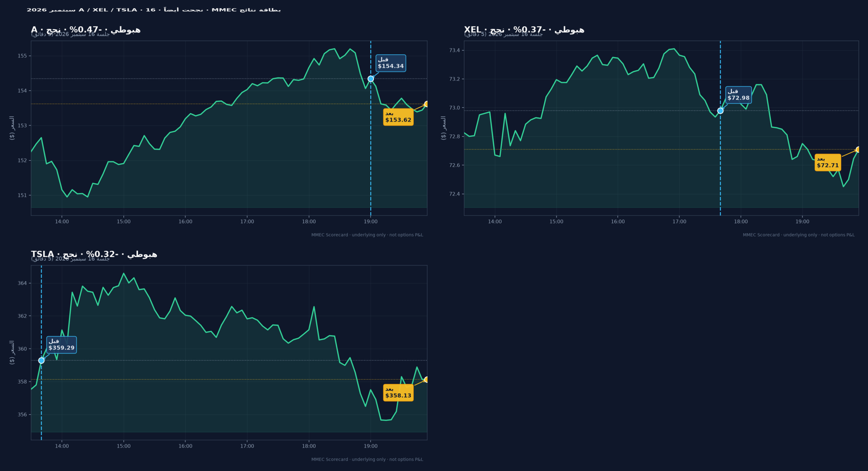The image size is (868, 471).
Task: Select the 18:00 time tick under XEL chart
Action: tap(741, 222)
